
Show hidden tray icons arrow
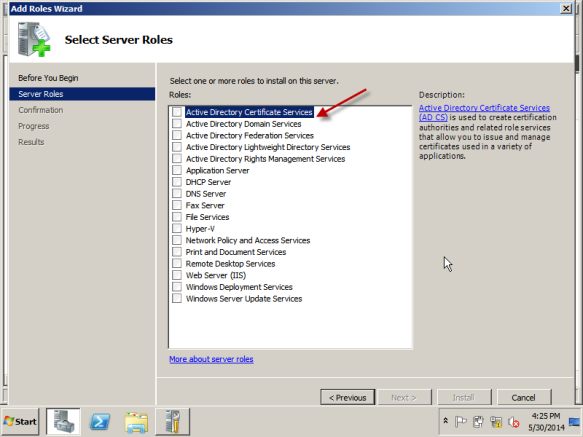[445, 421]
